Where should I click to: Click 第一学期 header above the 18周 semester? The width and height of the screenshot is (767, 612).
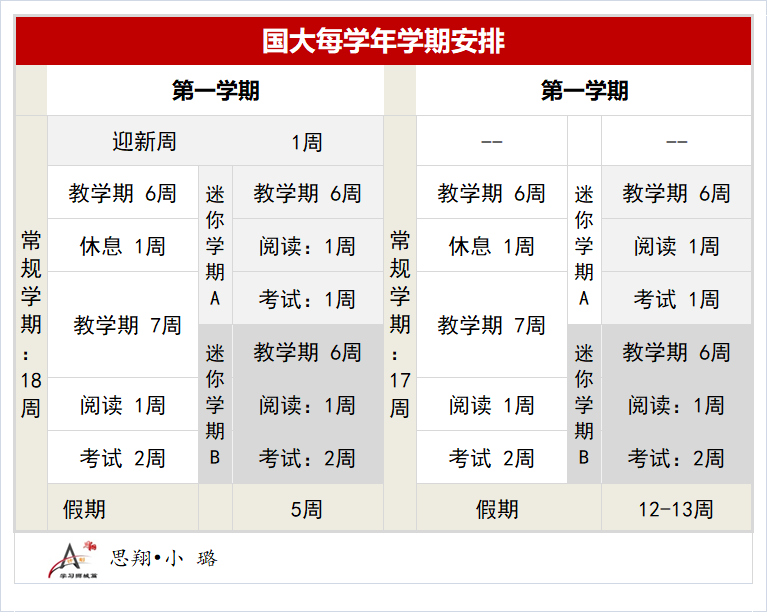point(215,91)
